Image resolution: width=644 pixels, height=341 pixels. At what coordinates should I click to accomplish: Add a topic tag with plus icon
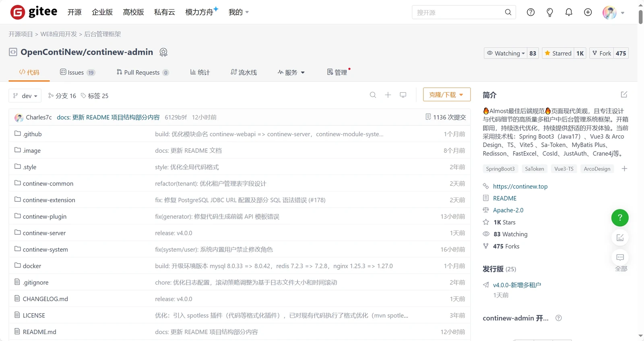(624, 168)
